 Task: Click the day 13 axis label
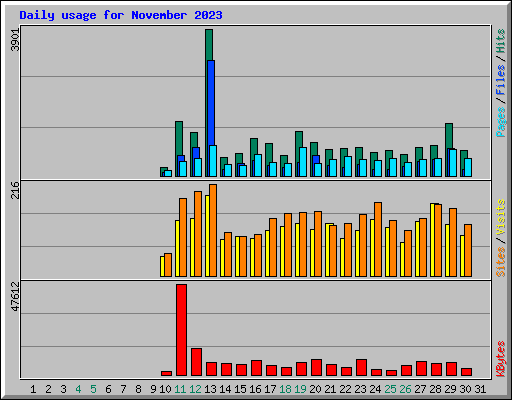pos(210,389)
